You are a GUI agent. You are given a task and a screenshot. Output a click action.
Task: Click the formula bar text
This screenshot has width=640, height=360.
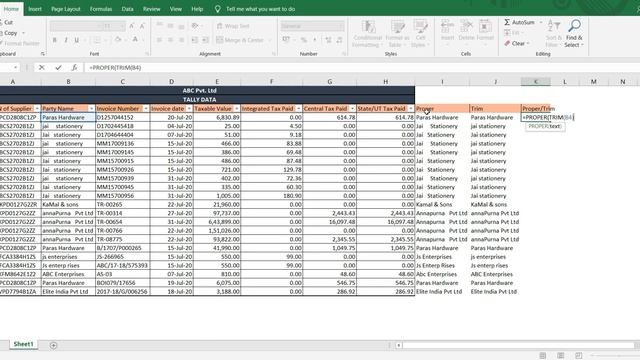(x=115, y=68)
